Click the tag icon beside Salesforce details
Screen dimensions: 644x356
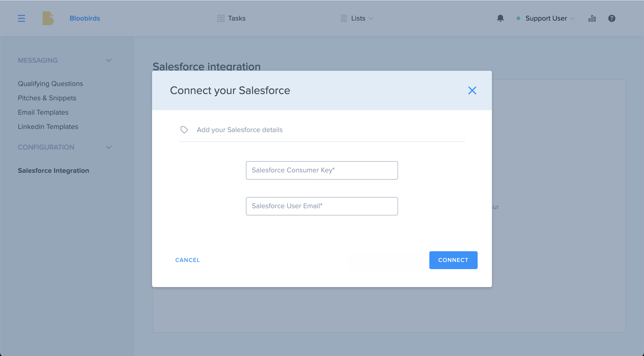tap(184, 130)
